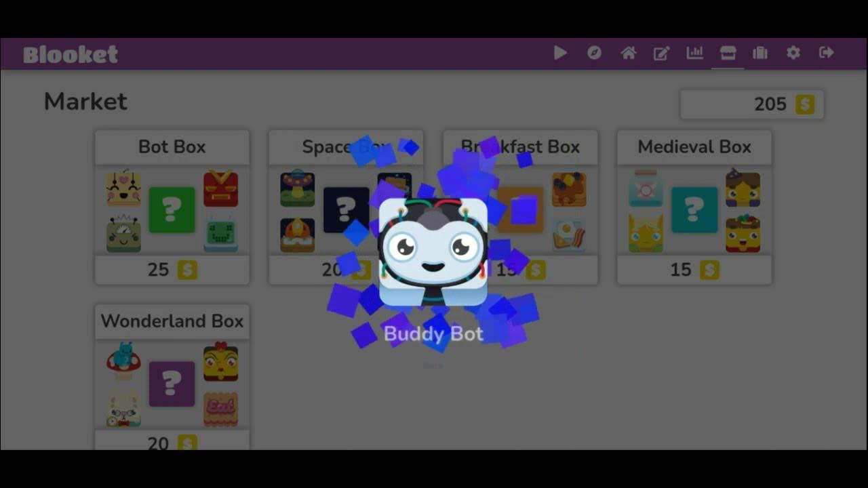Select the Market store icon
This screenshot has width=868, height=488.
coord(728,53)
